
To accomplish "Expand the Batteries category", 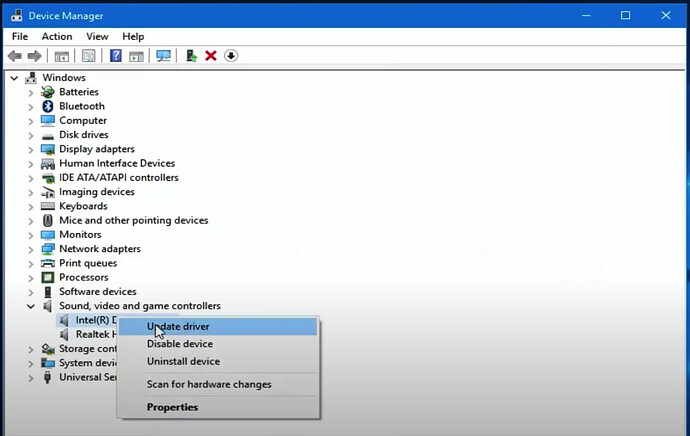I will point(30,93).
